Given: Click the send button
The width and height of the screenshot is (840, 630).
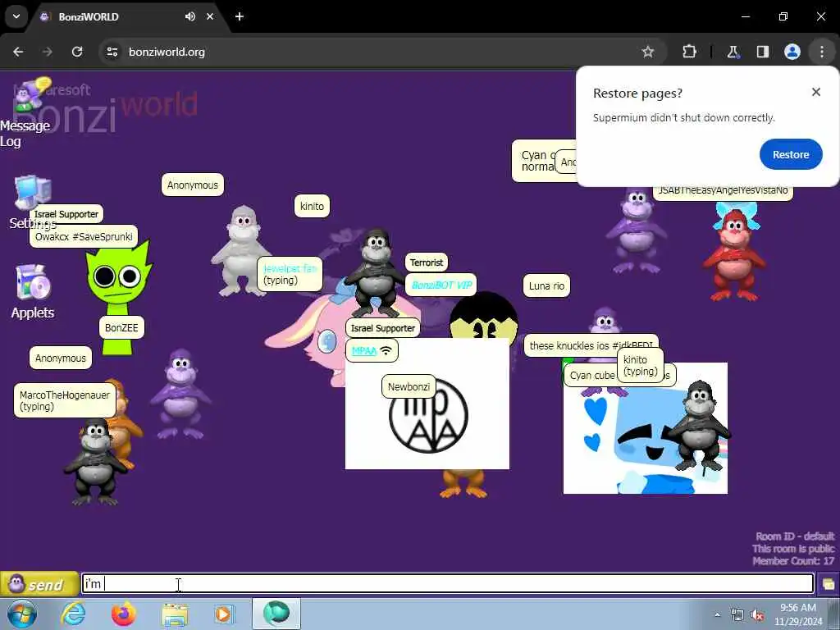Looking at the screenshot, I should click(39, 584).
